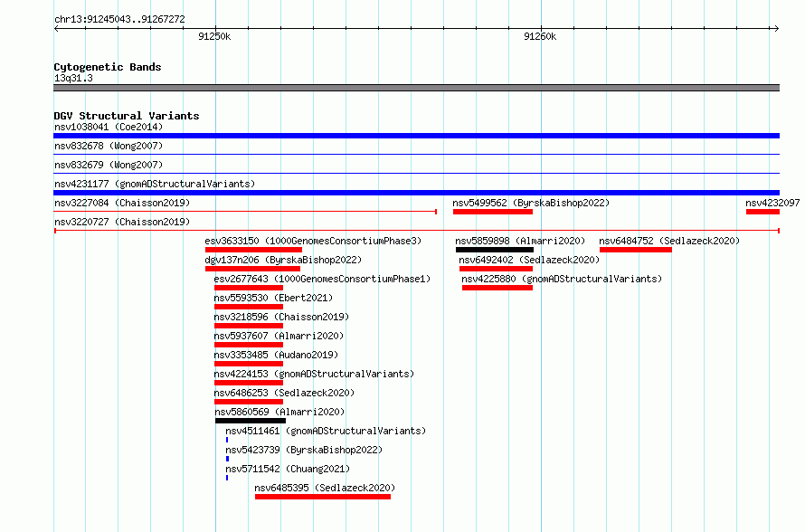Screen dimensions: 805x532
Task: Click the nsv5860569 (Almarri2020) label
Action: point(279,412)
